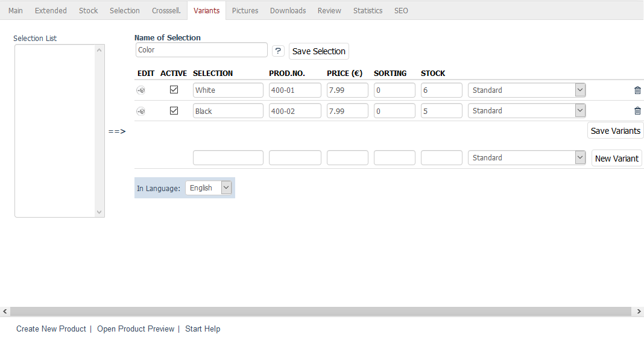The height and width of the screenshot is (340, 644).
Task: Click the Start Help link
Action: tap(203, 329)
